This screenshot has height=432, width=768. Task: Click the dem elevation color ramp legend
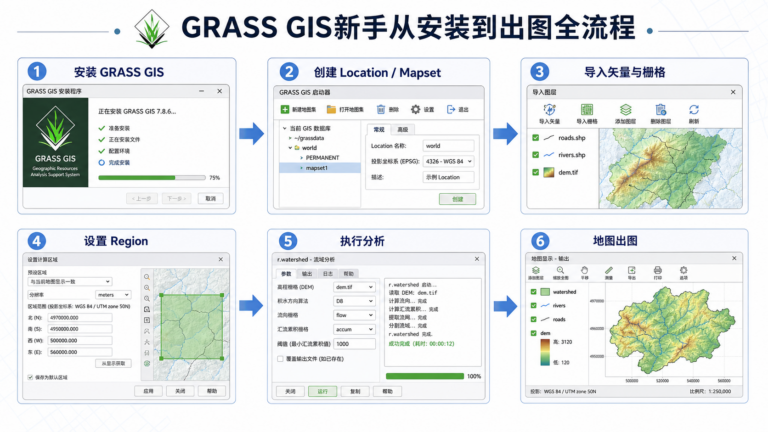[x=545, y=352]
